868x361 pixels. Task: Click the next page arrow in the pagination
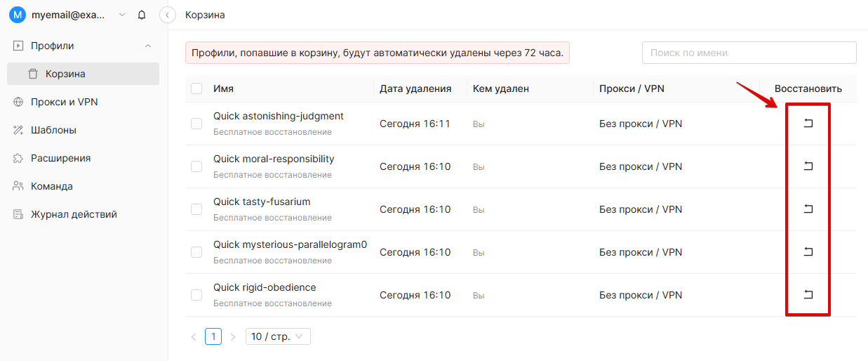point(233,337)
